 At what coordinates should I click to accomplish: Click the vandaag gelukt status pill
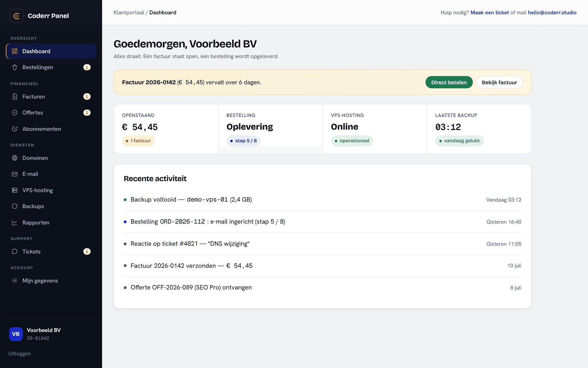pyautogui.click(x=459, y=141)
